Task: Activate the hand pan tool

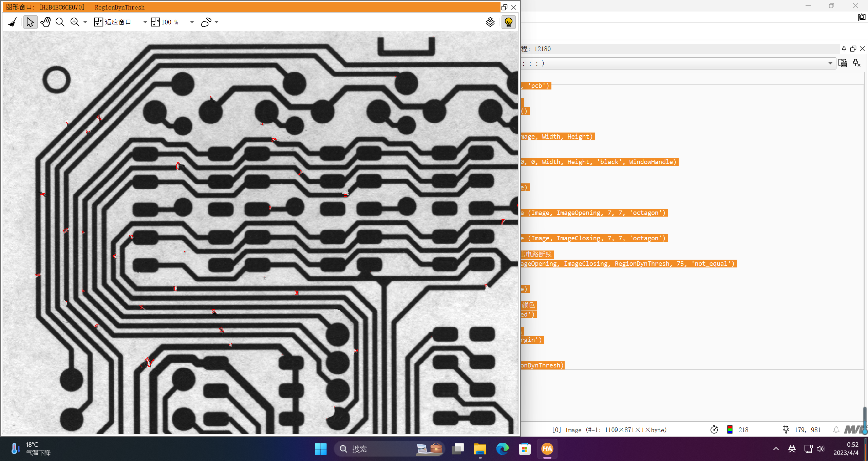Action: [45, 22]
